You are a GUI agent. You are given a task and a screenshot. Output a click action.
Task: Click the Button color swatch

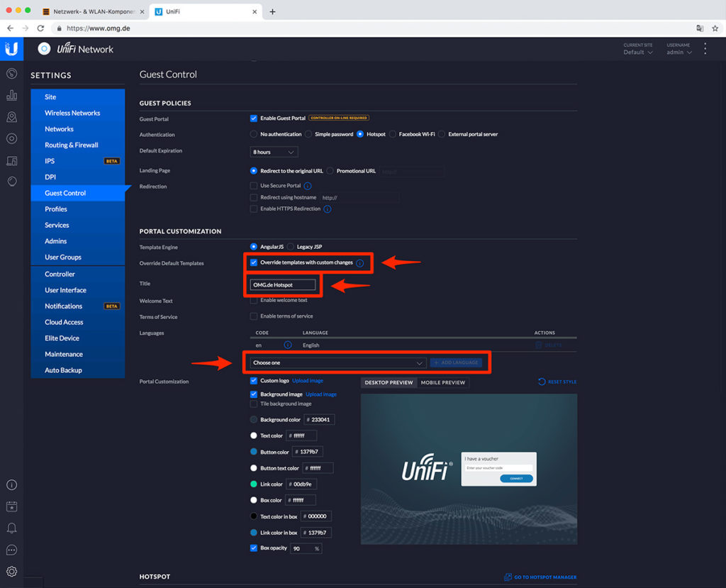(253, 452)
